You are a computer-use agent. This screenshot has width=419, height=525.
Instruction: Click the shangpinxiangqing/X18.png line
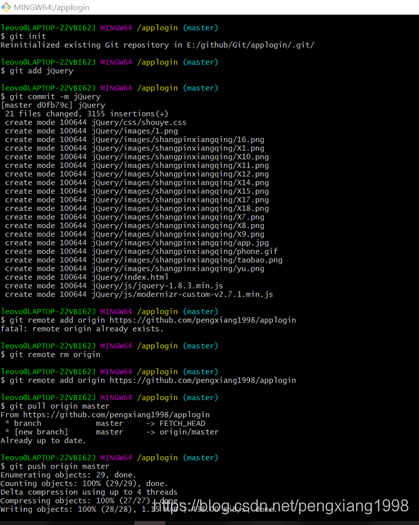tap(137, 208)
